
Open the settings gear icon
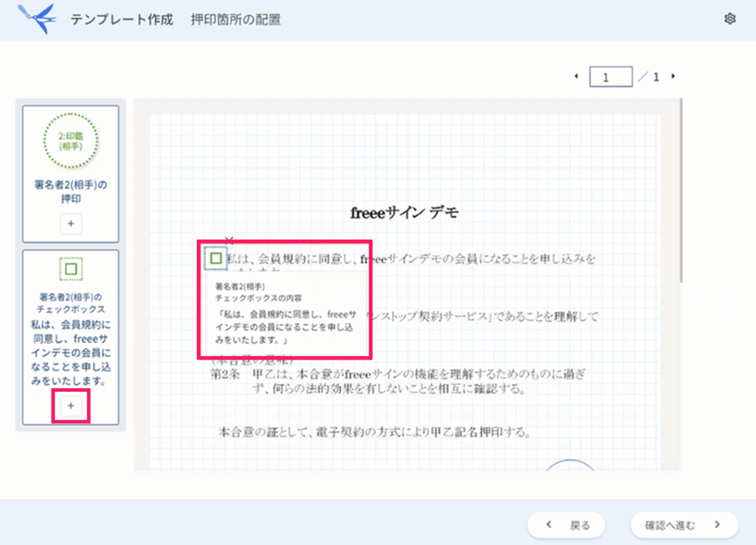(730, 19)
